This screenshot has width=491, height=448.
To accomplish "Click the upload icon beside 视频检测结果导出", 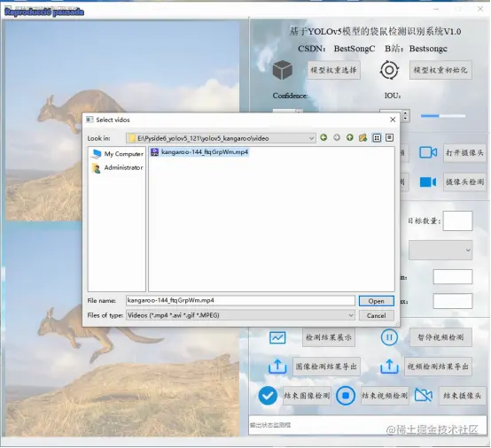I will click(389, 367).
